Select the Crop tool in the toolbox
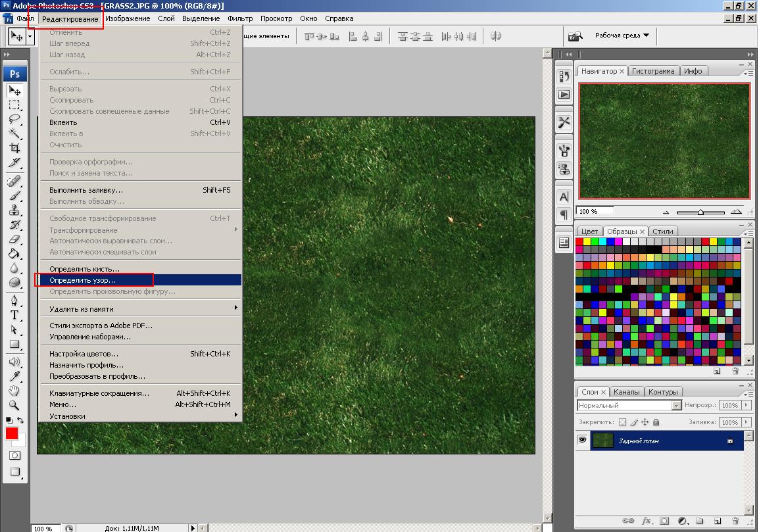The image size is (759, 532). click(14, 148)
